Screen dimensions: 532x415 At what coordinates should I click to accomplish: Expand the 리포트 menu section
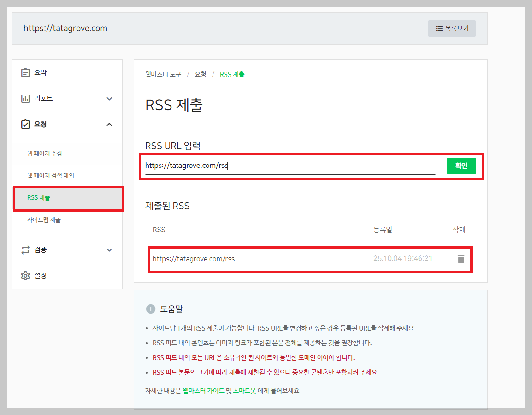(x=109, y=98)
